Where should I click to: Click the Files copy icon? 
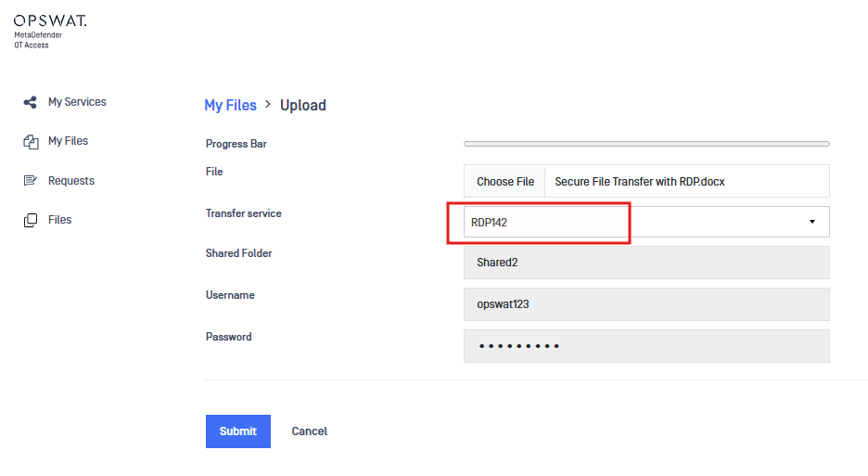point(30,220)
